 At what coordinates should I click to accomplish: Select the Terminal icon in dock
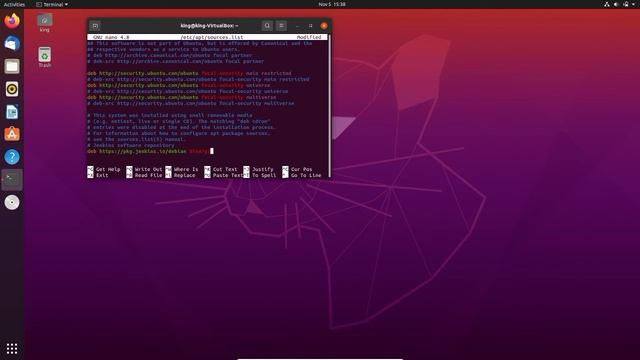12,179
